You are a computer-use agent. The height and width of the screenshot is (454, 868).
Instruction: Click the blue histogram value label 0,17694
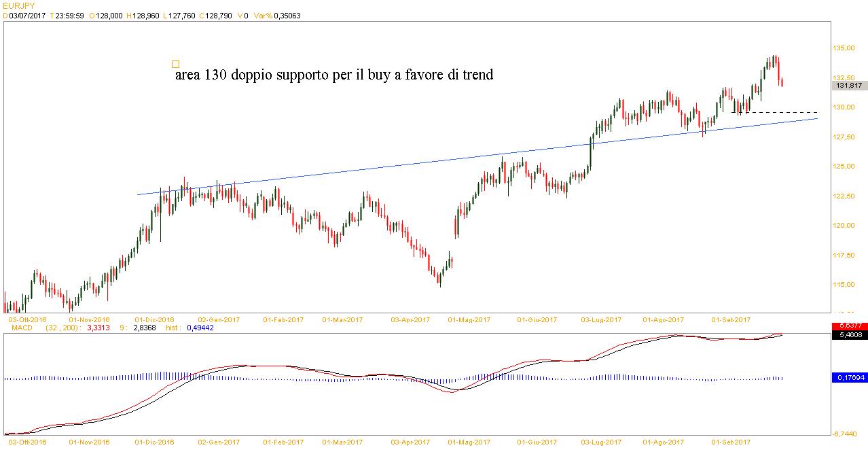(x=849, y=377)
